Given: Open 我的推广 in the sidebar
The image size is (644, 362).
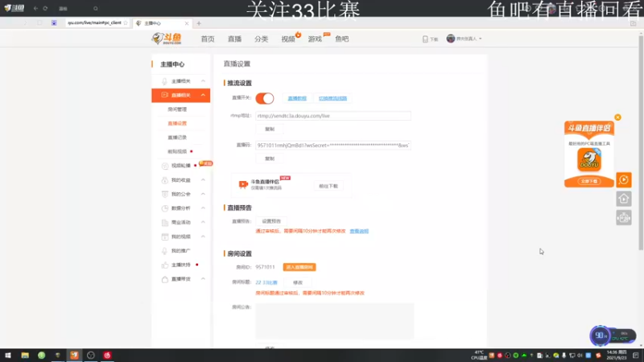Looking at the screenshot, I should [180, 251].
